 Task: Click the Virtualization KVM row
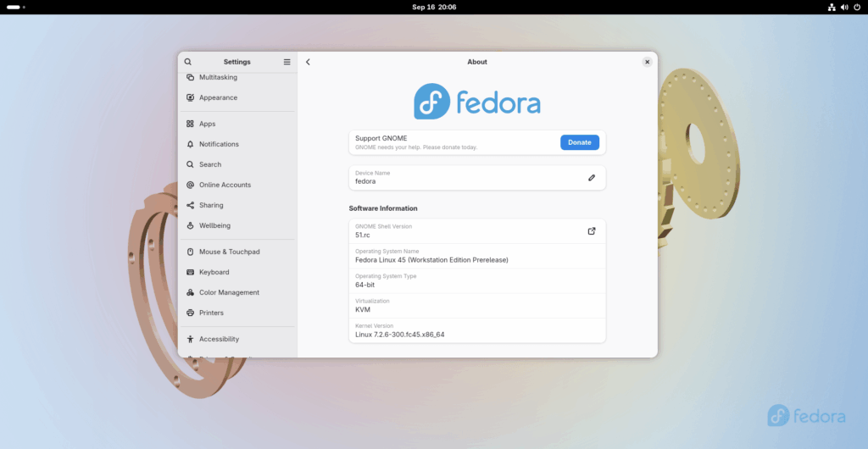[477, 306]
